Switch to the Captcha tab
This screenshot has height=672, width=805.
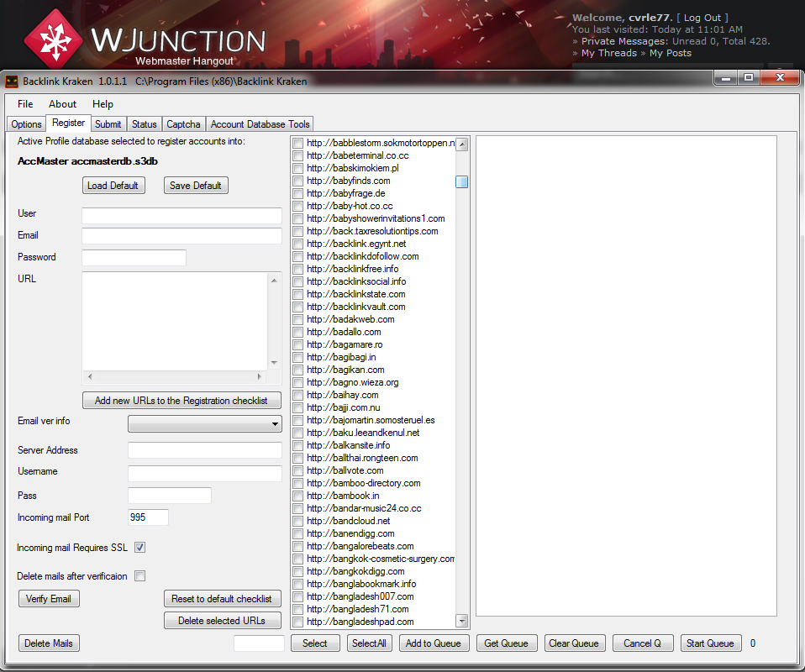click(183, 124)
